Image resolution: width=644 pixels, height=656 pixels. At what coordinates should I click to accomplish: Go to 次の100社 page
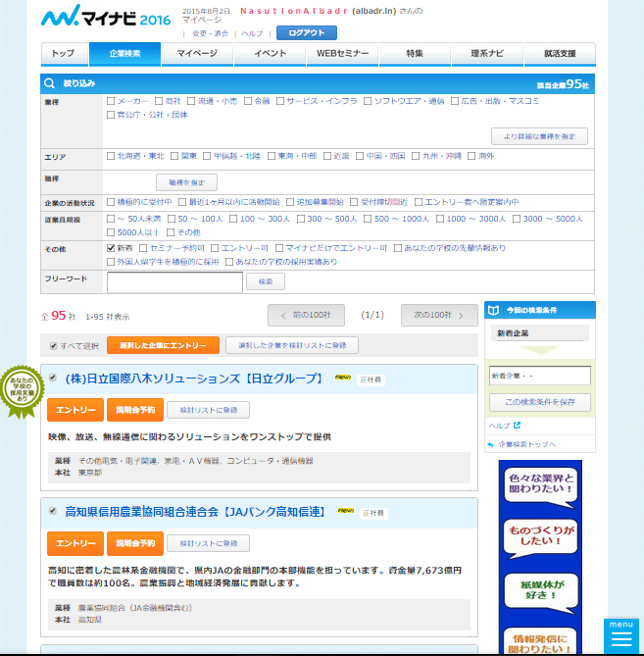[x=439, y=315]
